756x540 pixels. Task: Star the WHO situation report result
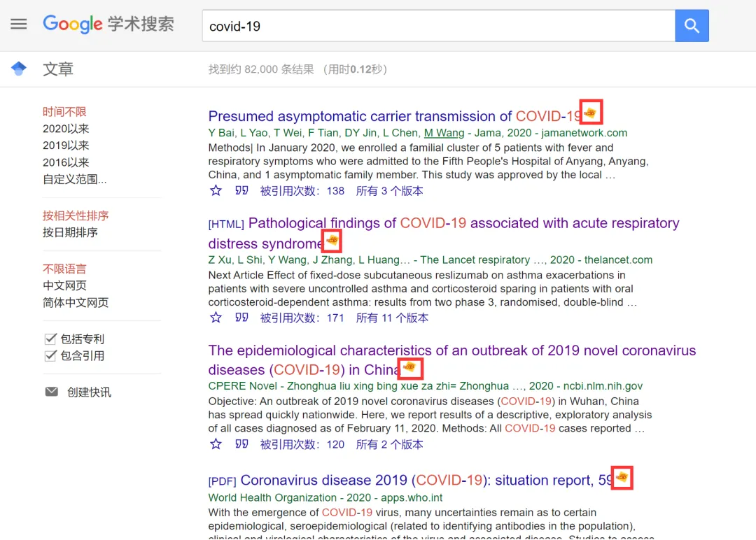click(x=215, y=539)
